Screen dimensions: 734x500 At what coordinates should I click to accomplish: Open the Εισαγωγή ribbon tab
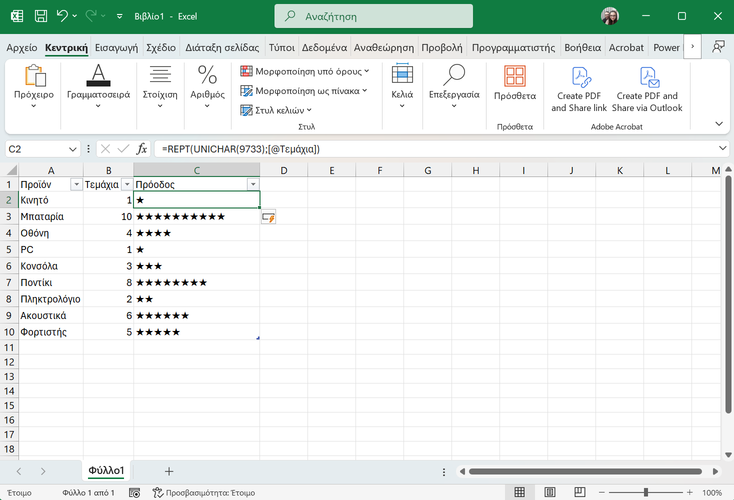[x=117, y=47]
